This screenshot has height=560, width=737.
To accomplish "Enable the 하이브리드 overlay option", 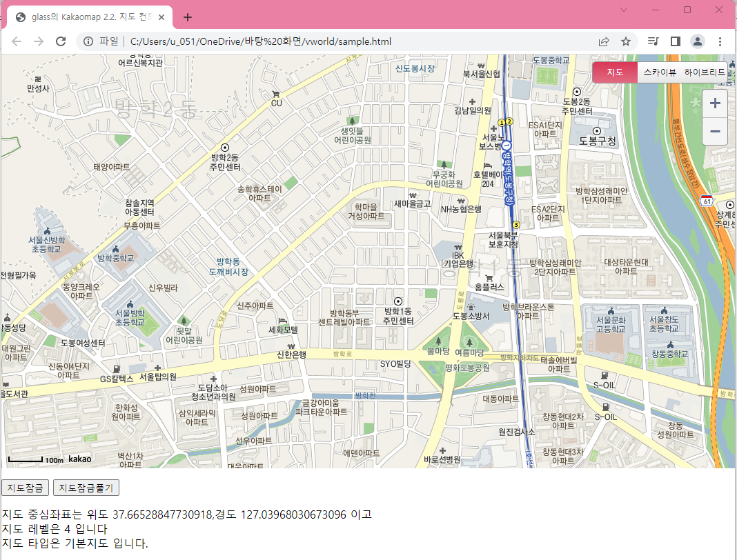I will [704, 72].
